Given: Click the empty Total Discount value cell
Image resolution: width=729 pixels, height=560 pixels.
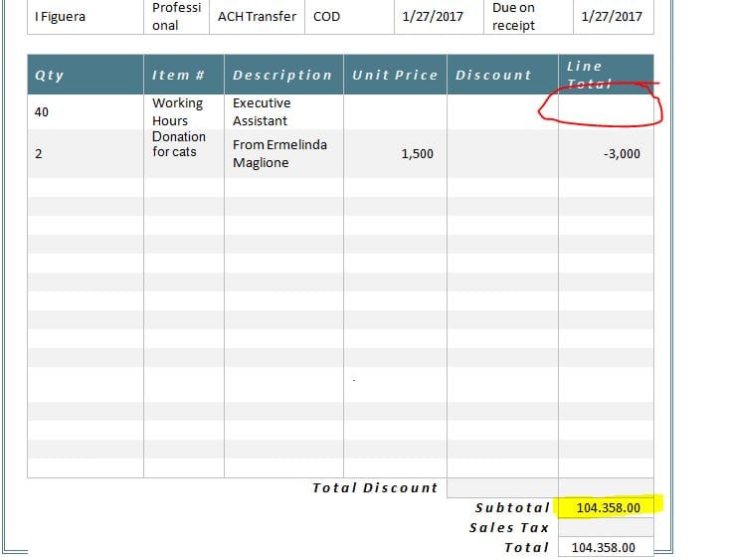Looking at the screenshot, I should tap(502, 487).
